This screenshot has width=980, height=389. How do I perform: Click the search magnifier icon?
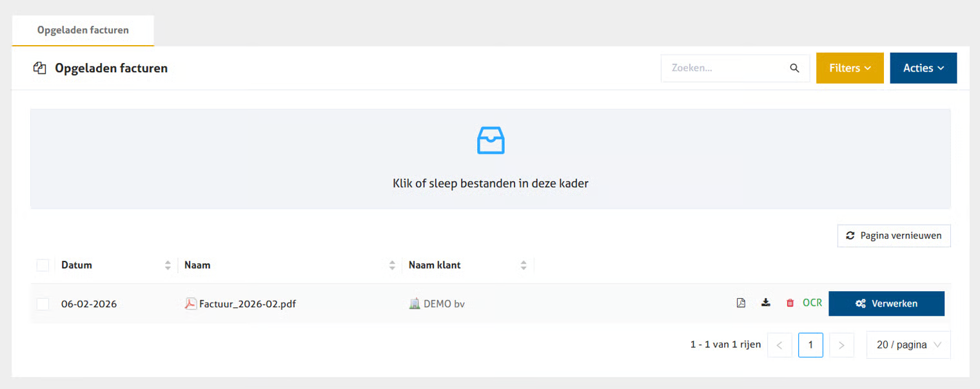point(794,68)
